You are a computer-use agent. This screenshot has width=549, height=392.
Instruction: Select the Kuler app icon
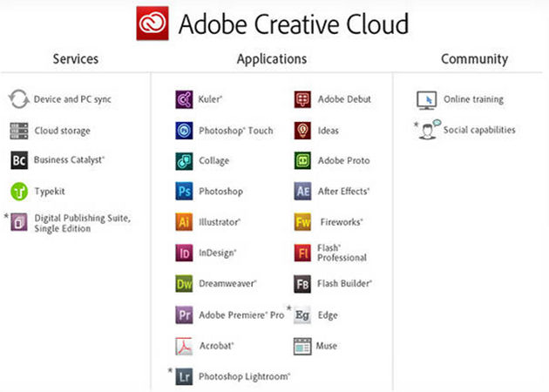[x=184, y=99]
